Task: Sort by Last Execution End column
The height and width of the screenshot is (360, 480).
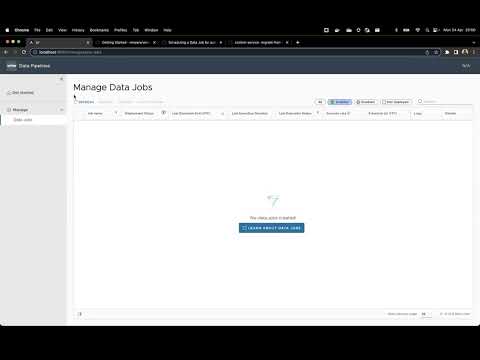Action: click(x=191, y=113)
